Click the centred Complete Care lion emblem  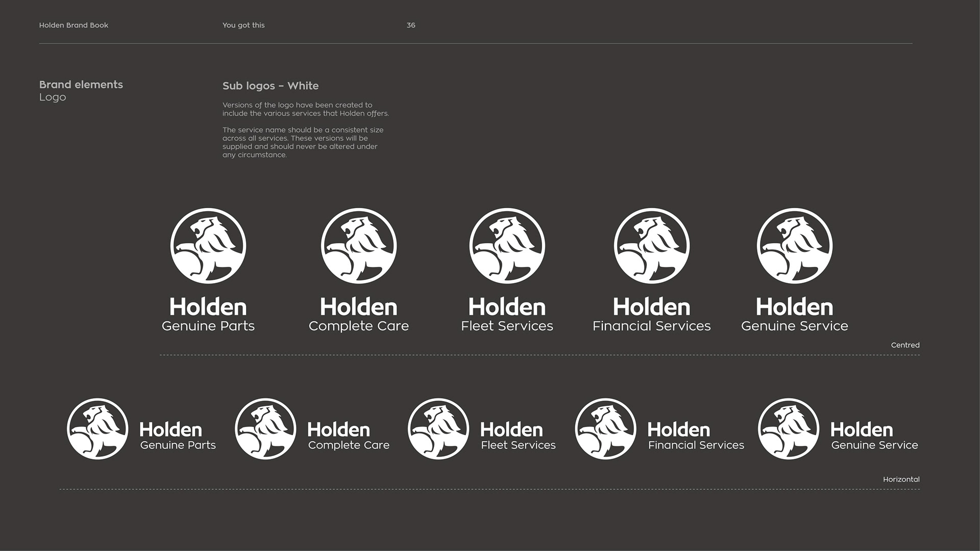point(359,246)
